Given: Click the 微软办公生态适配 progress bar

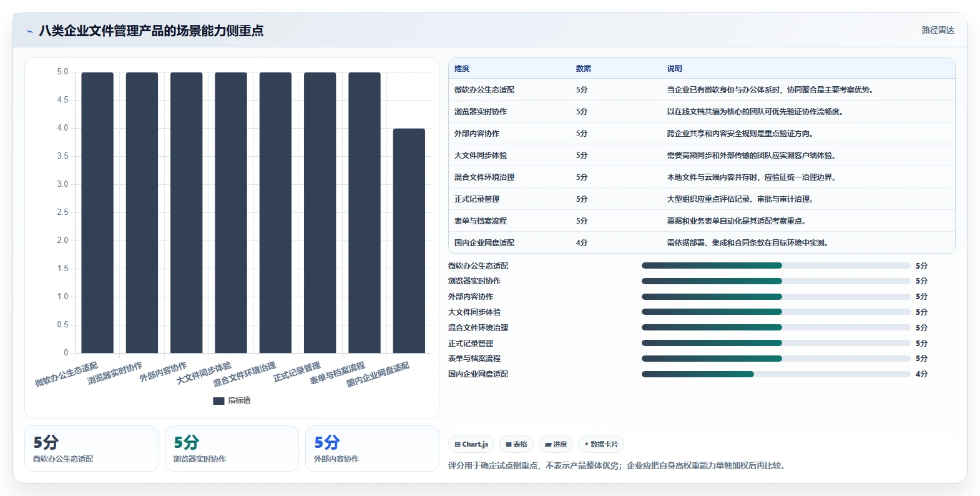Looking at the screenshot, I should pos(776,265).
